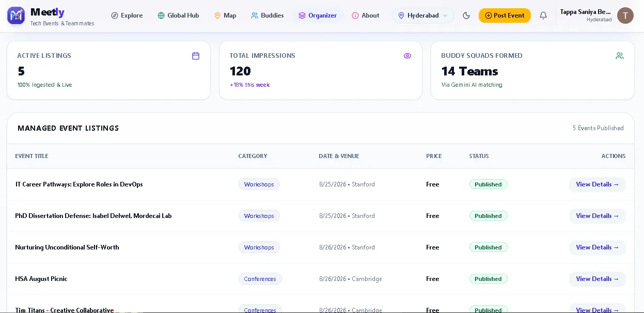
Task: Open the user profile avatar T
Action: click(x=625, y=15)
